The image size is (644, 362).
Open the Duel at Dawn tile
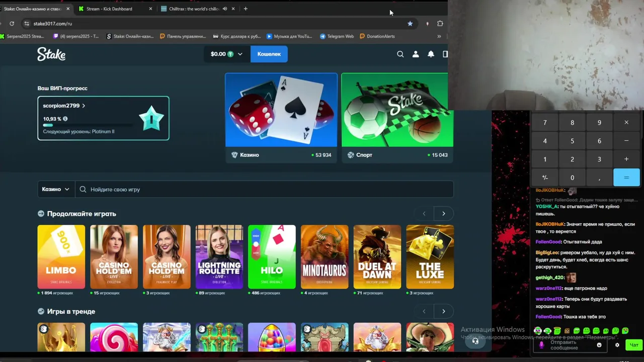(377, 257)
